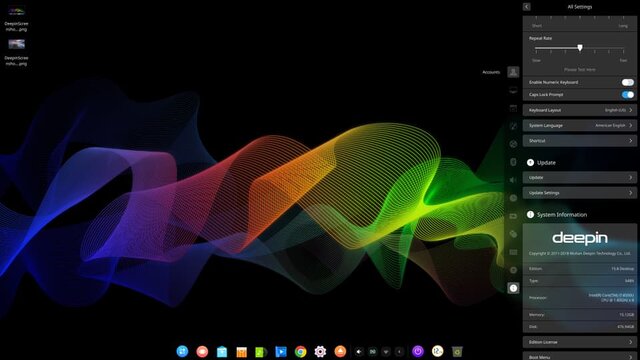
Task: Open the purple power button in dock
Action: (x=418, y=351)
